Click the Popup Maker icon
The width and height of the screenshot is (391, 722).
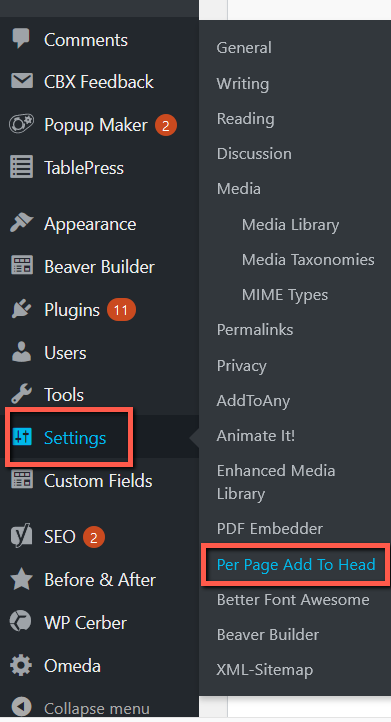21,124
